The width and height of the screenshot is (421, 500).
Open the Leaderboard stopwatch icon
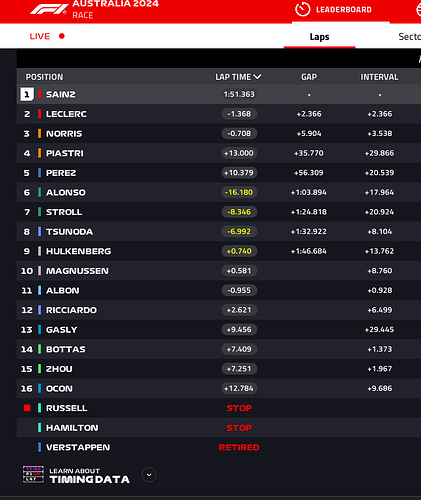coord(303,9)
